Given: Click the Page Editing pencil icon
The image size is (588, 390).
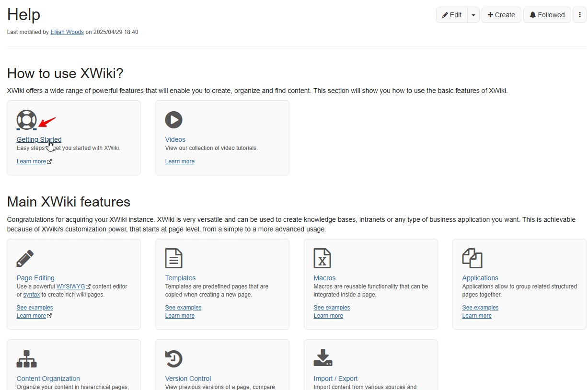Looking at the screenshot, I should point(25,258).
